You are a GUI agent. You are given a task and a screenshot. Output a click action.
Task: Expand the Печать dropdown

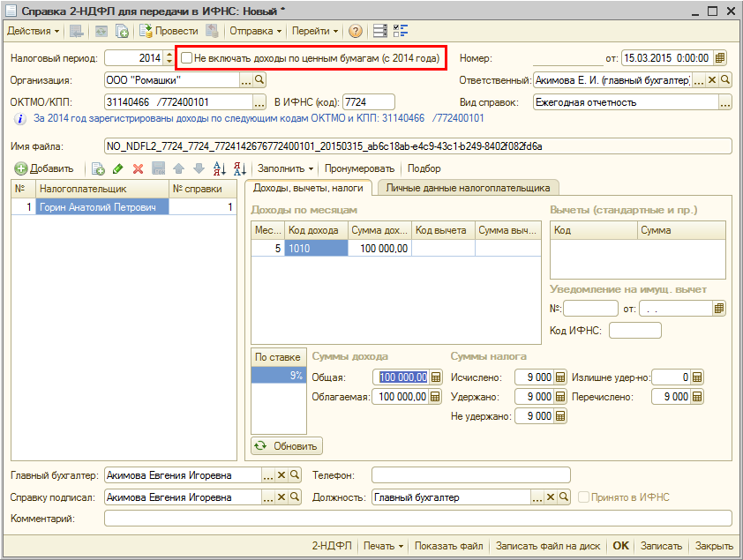point(383,546)
